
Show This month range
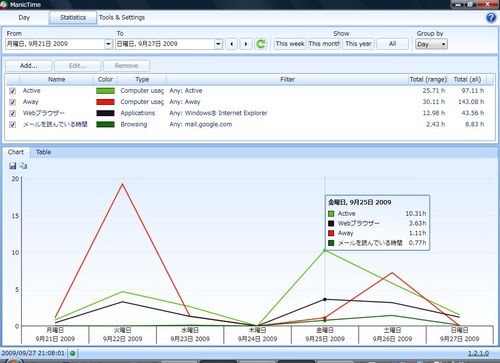pyautogui.click(x=324, y=44)
